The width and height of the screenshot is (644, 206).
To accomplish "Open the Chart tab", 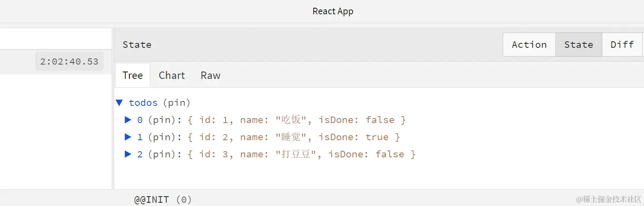I will [x=172, y=76].
